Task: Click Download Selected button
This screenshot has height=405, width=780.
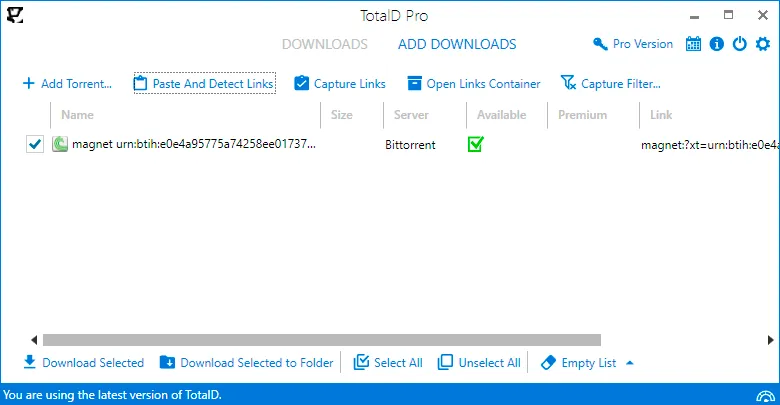Action: pyautogui.click(x=84, y=363)
